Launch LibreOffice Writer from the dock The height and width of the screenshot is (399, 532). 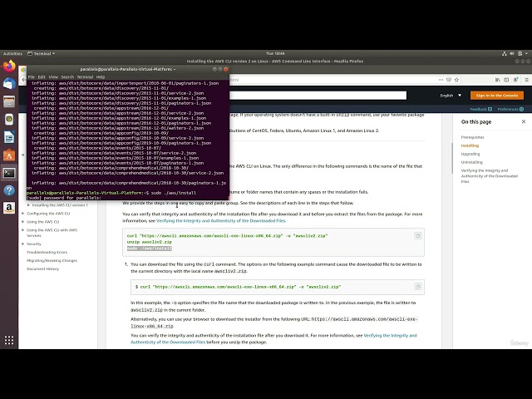click(x=9, y=137)
